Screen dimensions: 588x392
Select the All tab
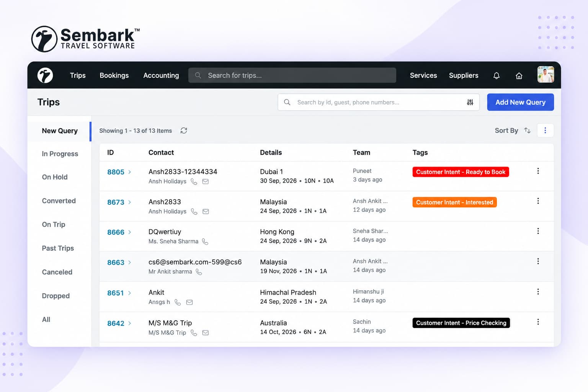click(x=46, y=320)
